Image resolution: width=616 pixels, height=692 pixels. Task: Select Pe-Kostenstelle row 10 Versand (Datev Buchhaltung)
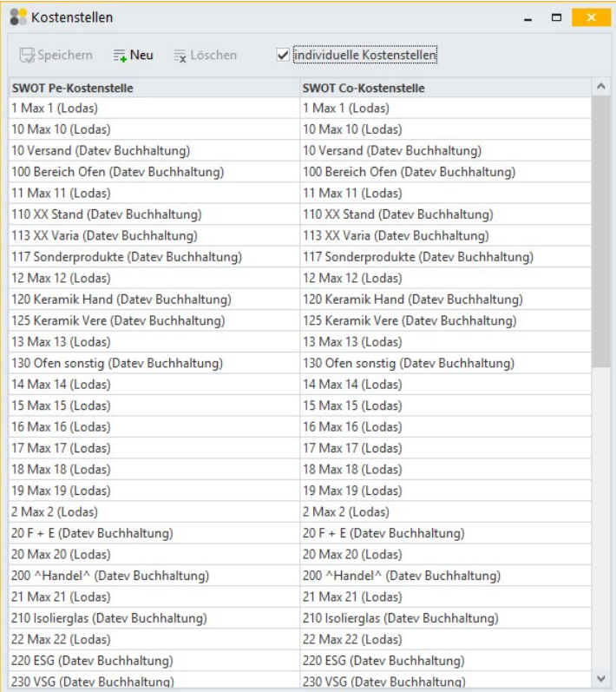(x=101, y=151)
